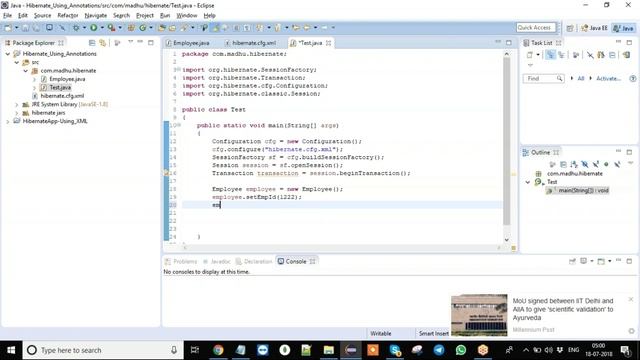The height and width of the screenshot is (360, 640).
Task: Click the Find field in Task List
Action: pos(544,78)
